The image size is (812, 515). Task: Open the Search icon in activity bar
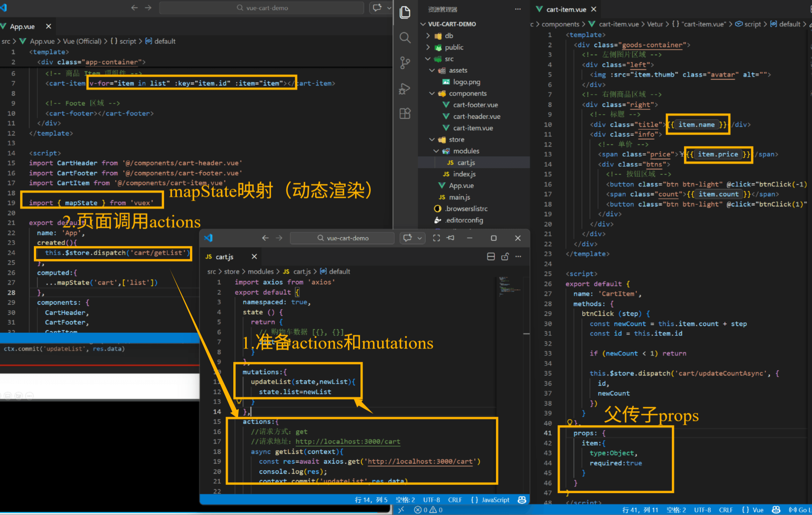405,37
